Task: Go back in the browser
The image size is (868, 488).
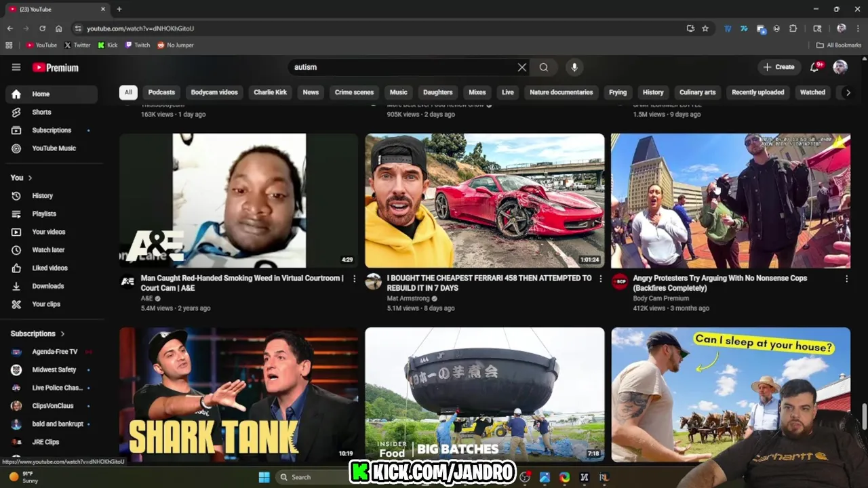Action: coord(9,28)
